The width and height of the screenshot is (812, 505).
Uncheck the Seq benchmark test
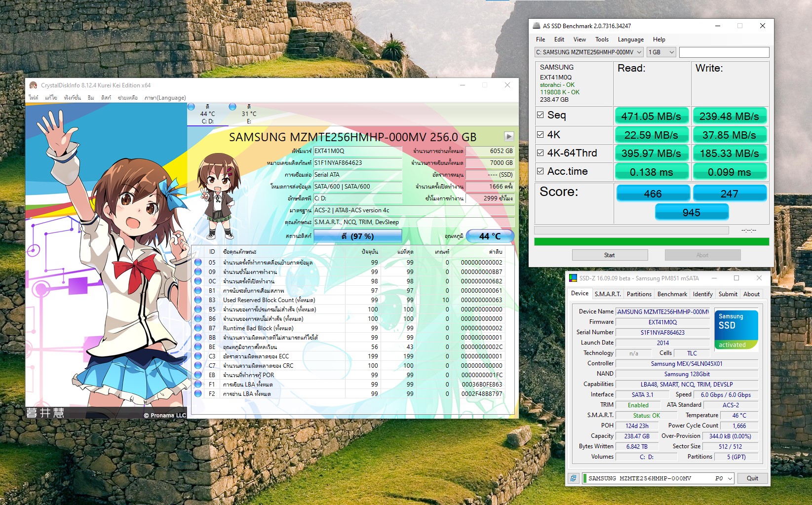pyautogui.click(x=540, y=115)
